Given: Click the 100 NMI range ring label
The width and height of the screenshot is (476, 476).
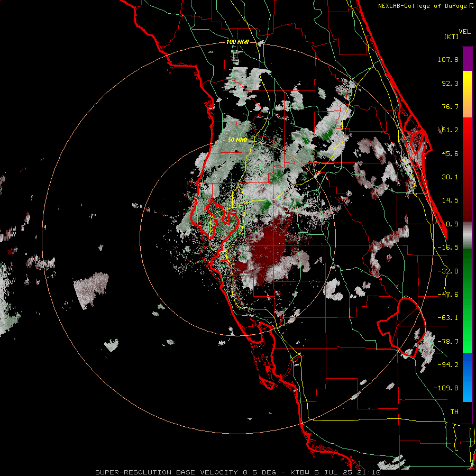Looking at the screenshot, I should coord(237,42).
